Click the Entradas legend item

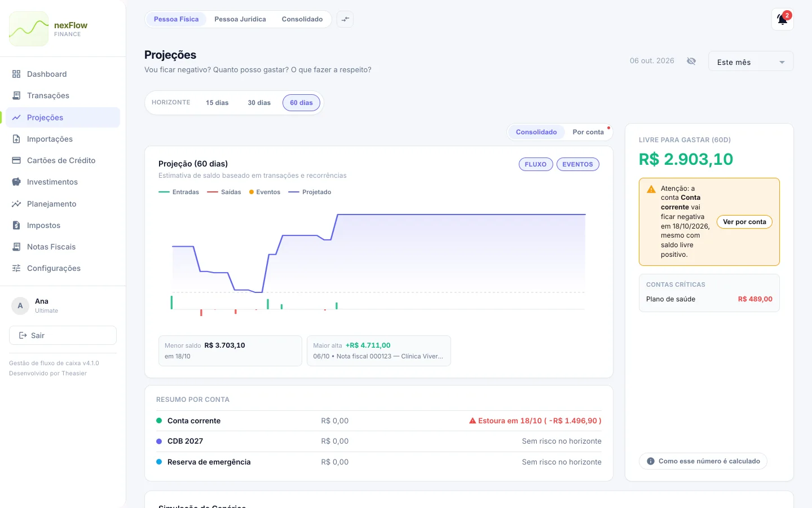coord(179,192)
